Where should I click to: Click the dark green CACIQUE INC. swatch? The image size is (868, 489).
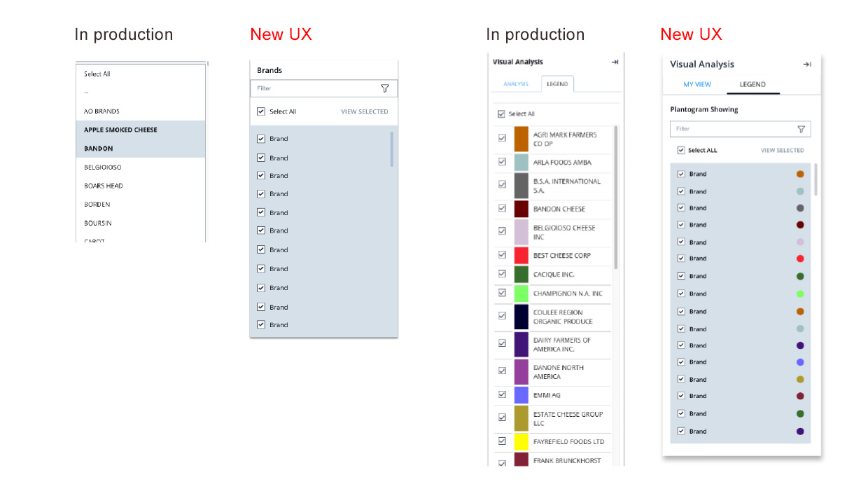521,274
